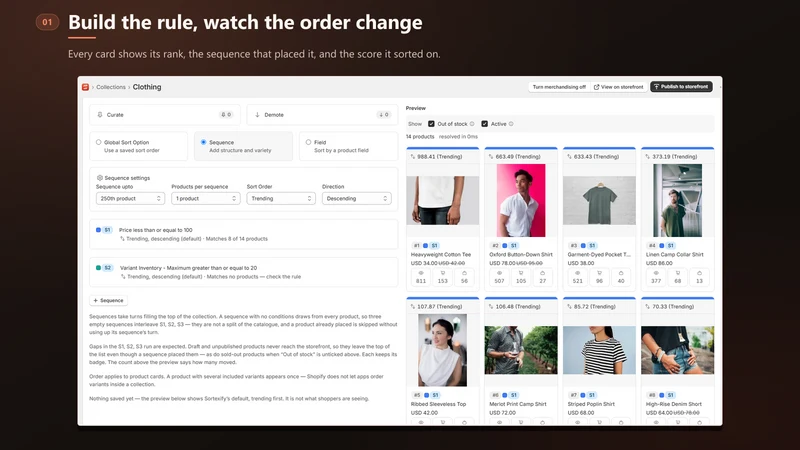The width and height of the screenshot is (800, 450).
Task: Click the cart stat showing 153
Action: pos(442,277)
